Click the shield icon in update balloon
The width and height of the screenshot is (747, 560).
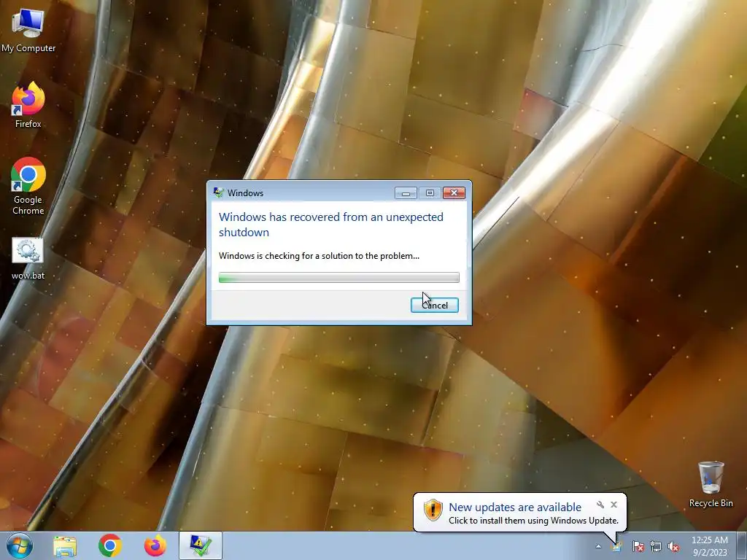433,510
